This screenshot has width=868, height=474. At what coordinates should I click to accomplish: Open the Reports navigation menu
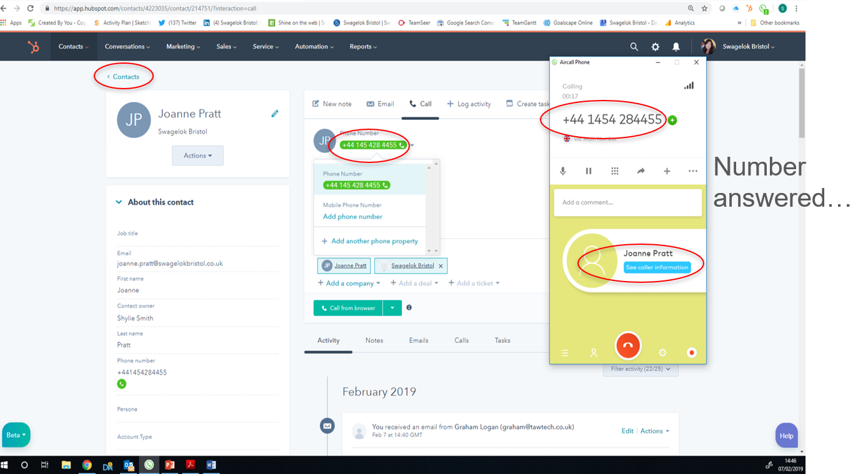(x=363, y=47)
